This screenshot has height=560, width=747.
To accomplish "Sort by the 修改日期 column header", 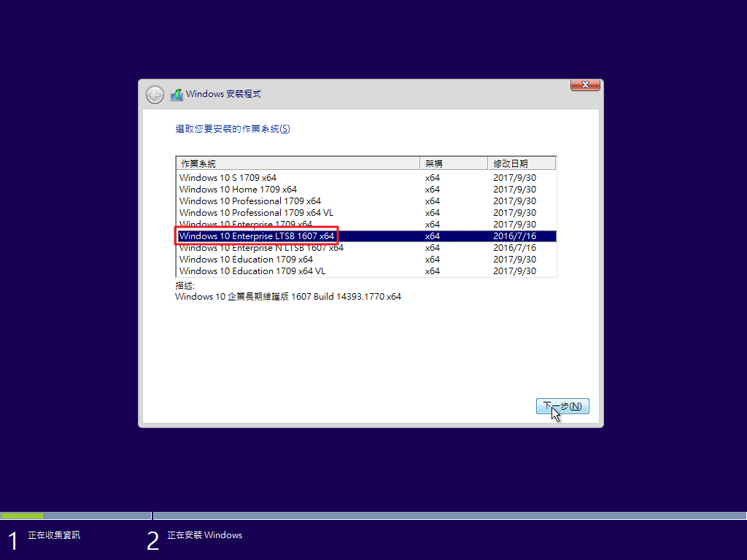I will (522, 163).
